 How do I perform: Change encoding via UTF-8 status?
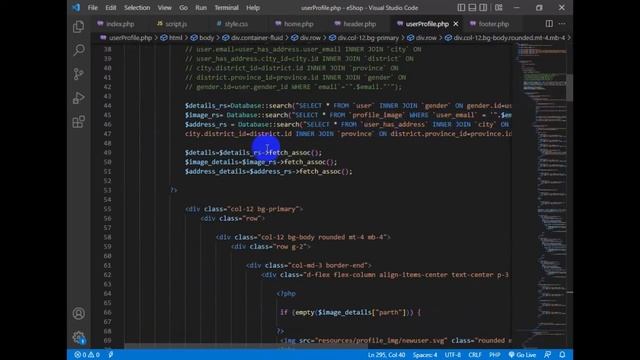point(453,355)
